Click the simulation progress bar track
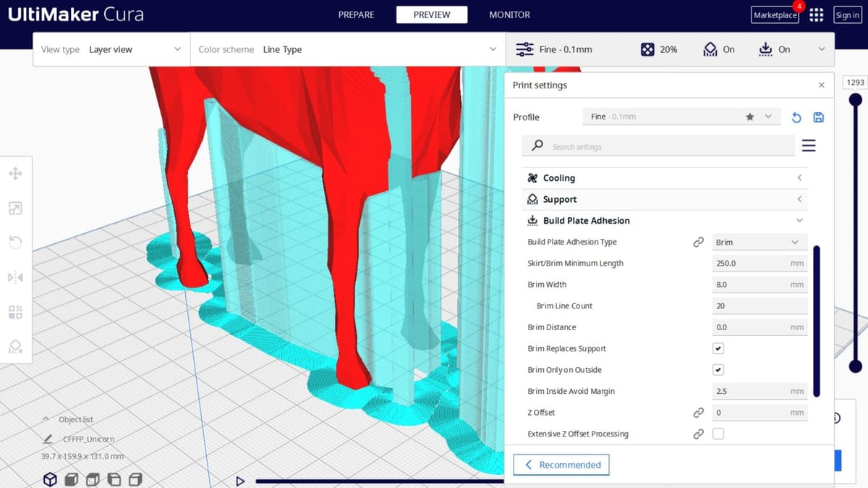868x488 pixels. coord(379,481)
